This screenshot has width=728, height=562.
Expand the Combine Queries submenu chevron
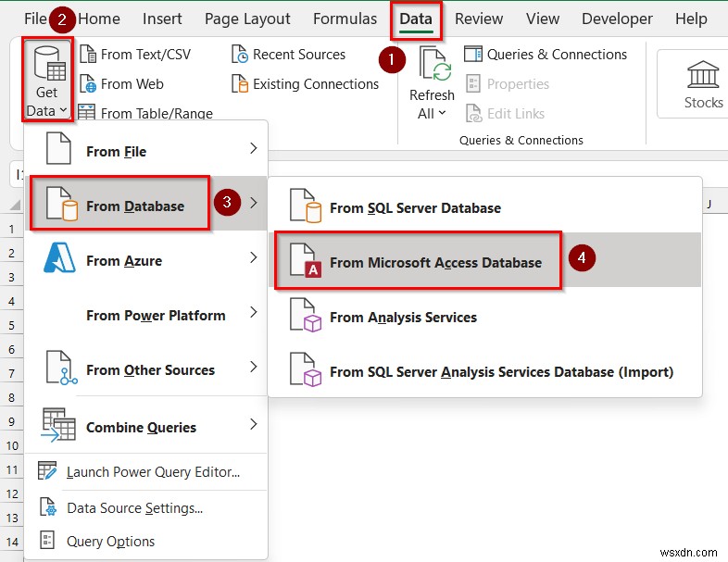pyautogui.click(x=254, y=424)
